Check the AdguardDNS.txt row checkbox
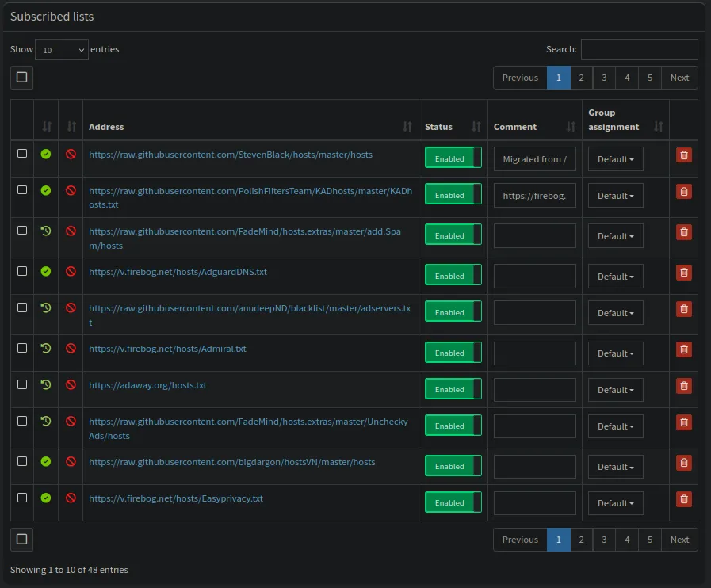This screenshot has height=588, width=711. [x=21, y=271]
